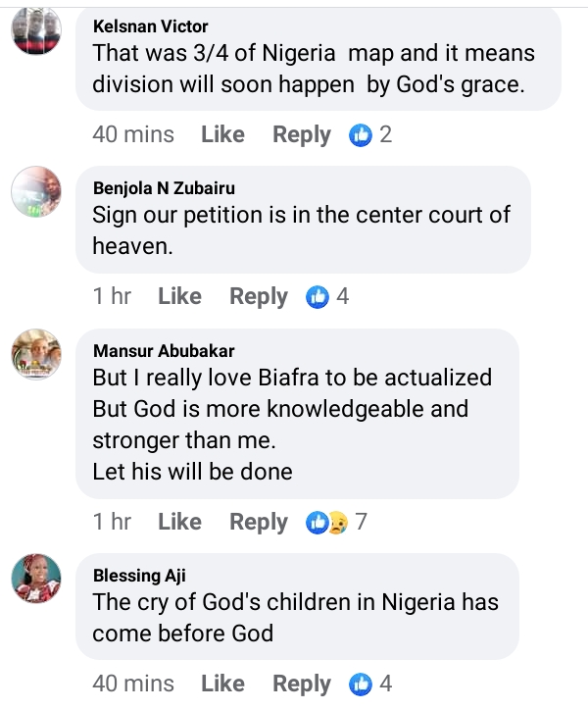Open Kelsnan Victor's profile name link
The width and height of the screenshot is (588, 710).
150,26
